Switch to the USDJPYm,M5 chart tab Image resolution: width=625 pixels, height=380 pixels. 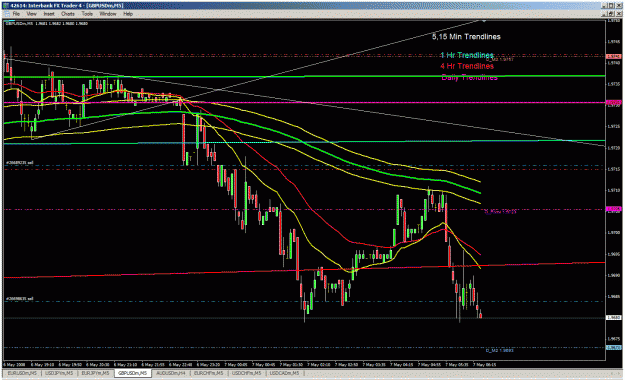pyautogui.click(x=59, y=373)
